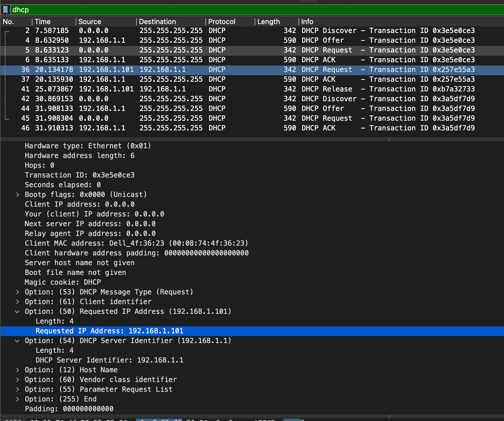The image size is (504, 421).
Task: Collapse Option 50 Requested IP Address
Action: 17,311
